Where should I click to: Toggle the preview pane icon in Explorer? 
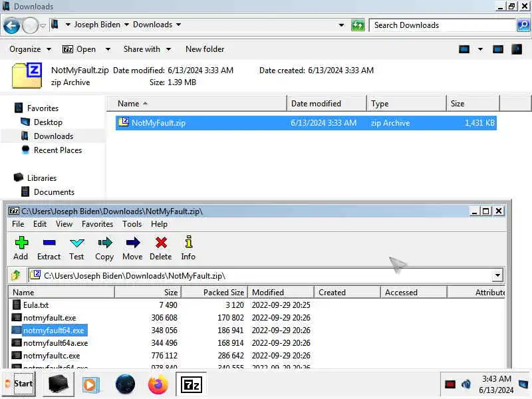pos(497,49)
